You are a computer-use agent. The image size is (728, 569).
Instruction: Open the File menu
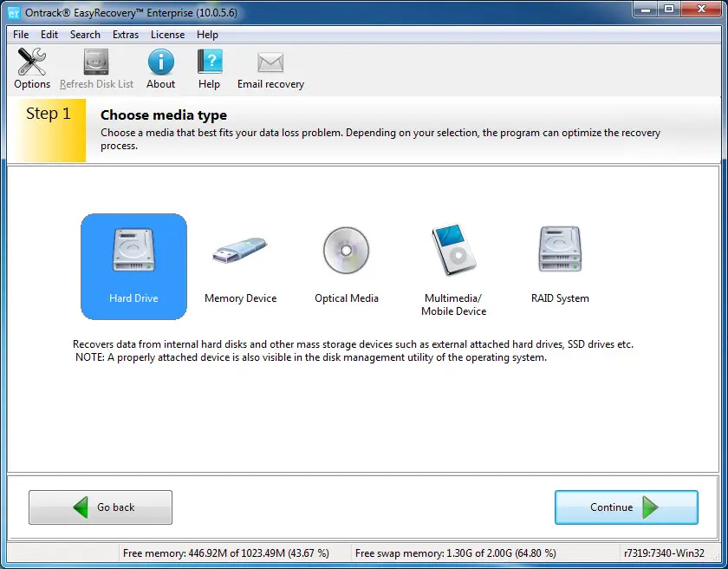(x=21, y=35)
